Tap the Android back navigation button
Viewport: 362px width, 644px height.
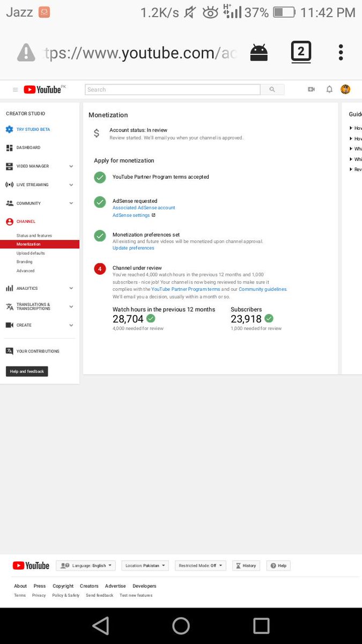coord(100,626)
